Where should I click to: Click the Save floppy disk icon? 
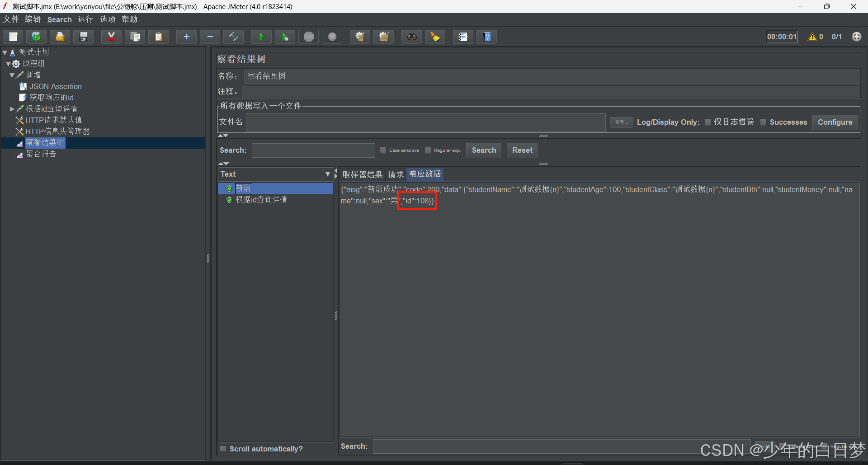(x=84, y=37)
